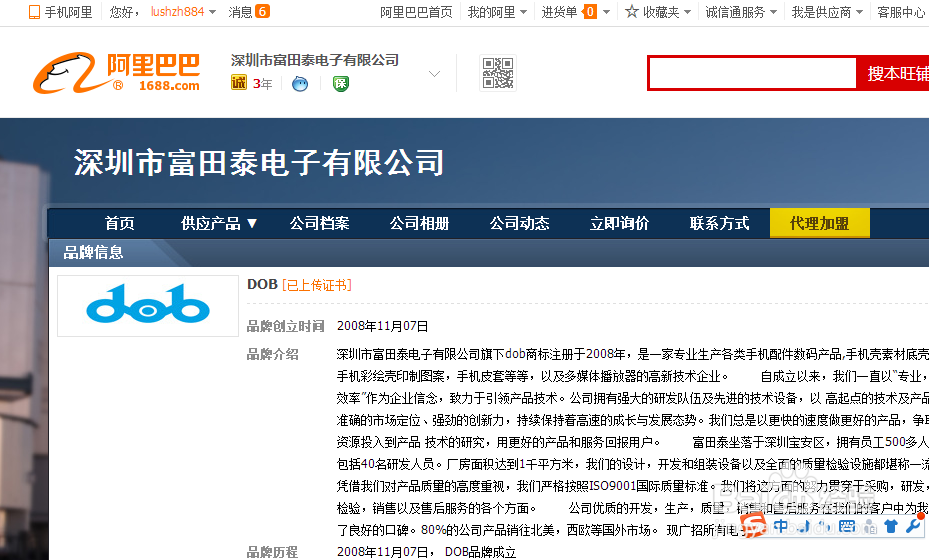Click into the shop search input field
The height and width of the screenshot is (560, 929).
752,73
